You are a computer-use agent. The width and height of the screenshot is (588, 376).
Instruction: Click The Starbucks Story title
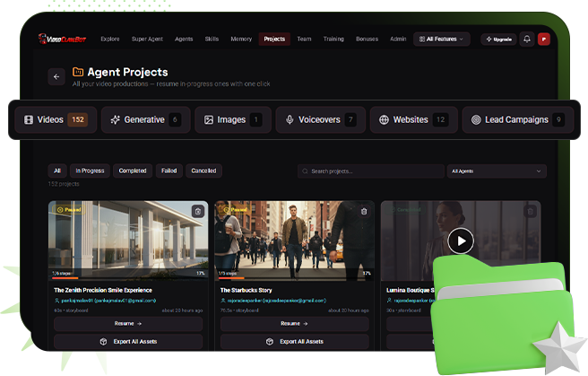click(246, 290)
